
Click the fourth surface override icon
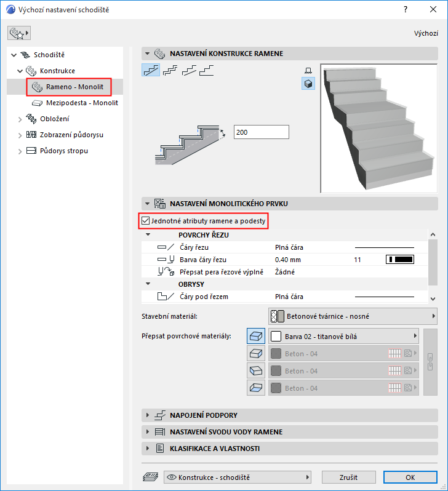click(x=256, y=388)
